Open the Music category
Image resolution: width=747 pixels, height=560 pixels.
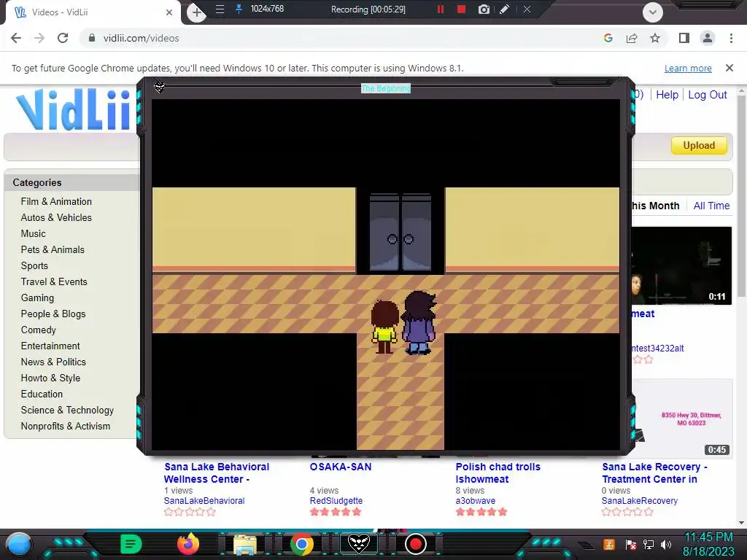pyautogui.click(x=34, y=234)
